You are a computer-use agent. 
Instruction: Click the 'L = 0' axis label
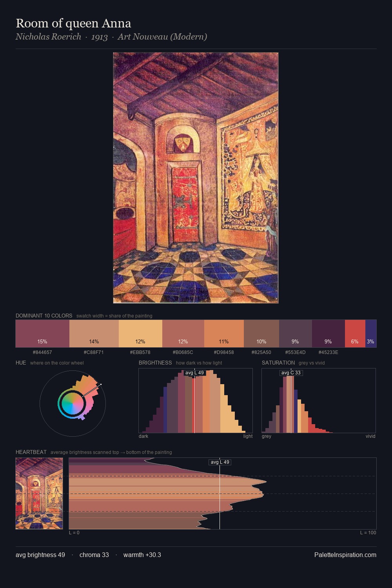point(74,533)
